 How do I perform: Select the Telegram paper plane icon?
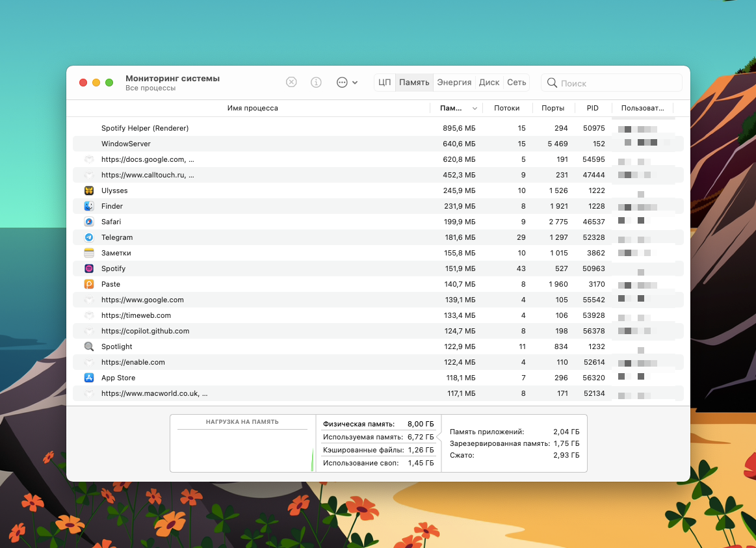[x=88, y=237]
